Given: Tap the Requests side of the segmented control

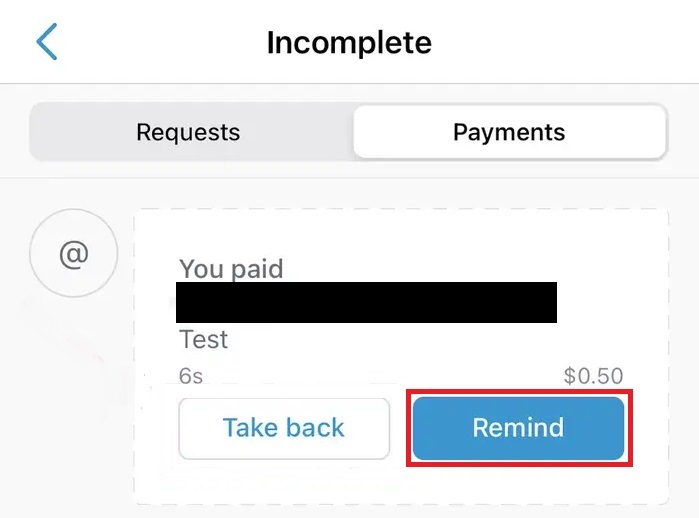Looking at the screenshot, I should coord(188,132).
